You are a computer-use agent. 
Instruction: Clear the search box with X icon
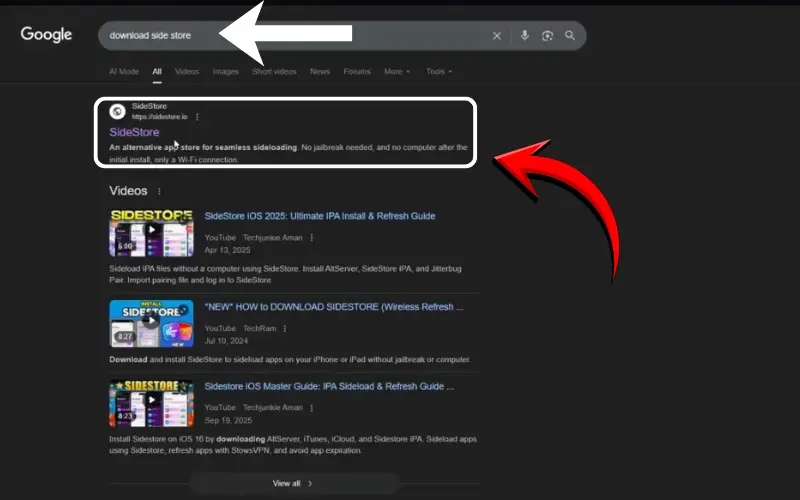click(497, 36)
